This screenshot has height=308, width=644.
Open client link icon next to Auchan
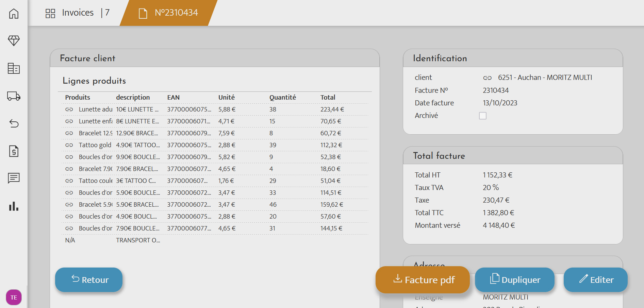point(487,78)
